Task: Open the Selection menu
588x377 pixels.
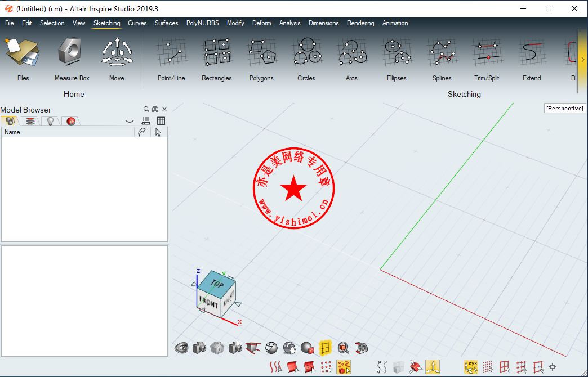Action: (52, 23)
